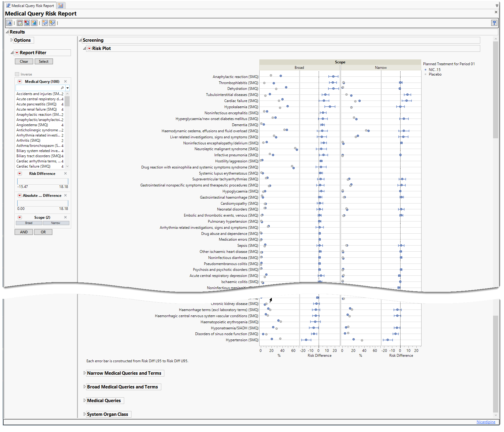Open the Risk Plot red triangle menu
Image resolution: width=504 pixels, height=432 pixels.
coord(89,48)
